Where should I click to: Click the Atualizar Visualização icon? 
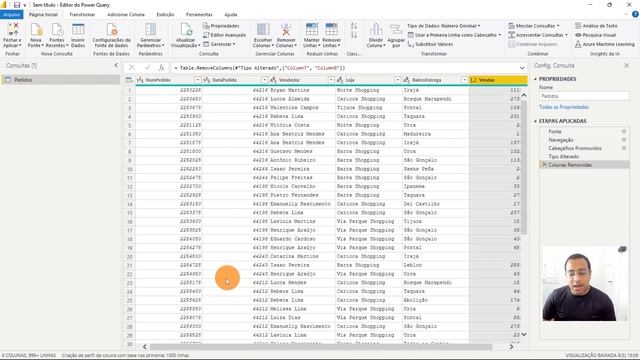(x=186, y=29)
